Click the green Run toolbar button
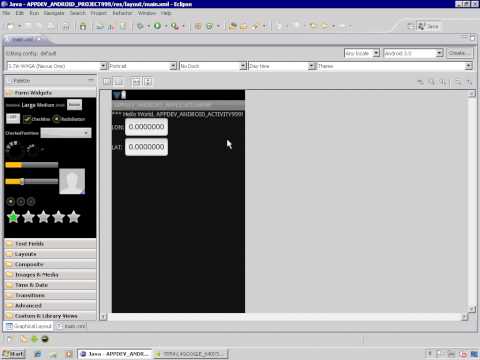This screenshot has width=480, height=360. (x=157, y=26)
